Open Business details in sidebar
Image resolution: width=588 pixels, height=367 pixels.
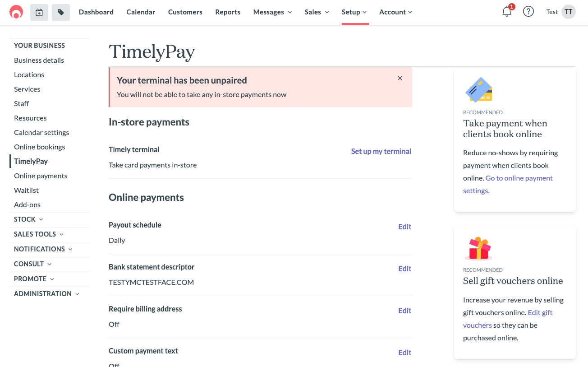(x=39, y=60)
